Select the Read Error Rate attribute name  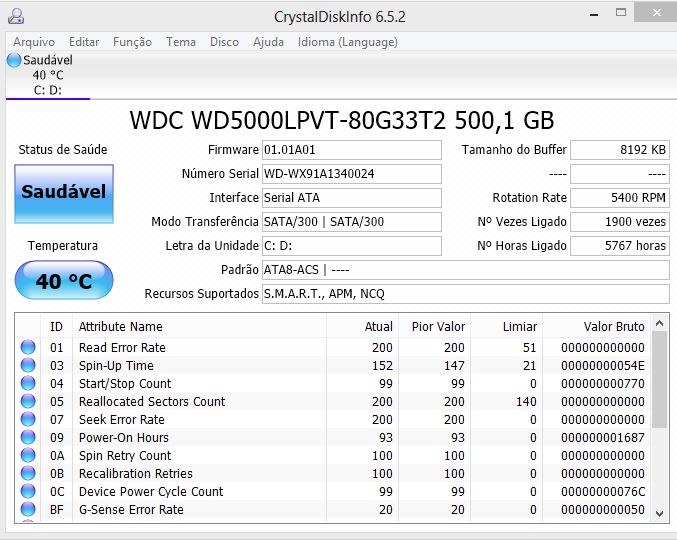pyautogui.click(x=122, y=347)
